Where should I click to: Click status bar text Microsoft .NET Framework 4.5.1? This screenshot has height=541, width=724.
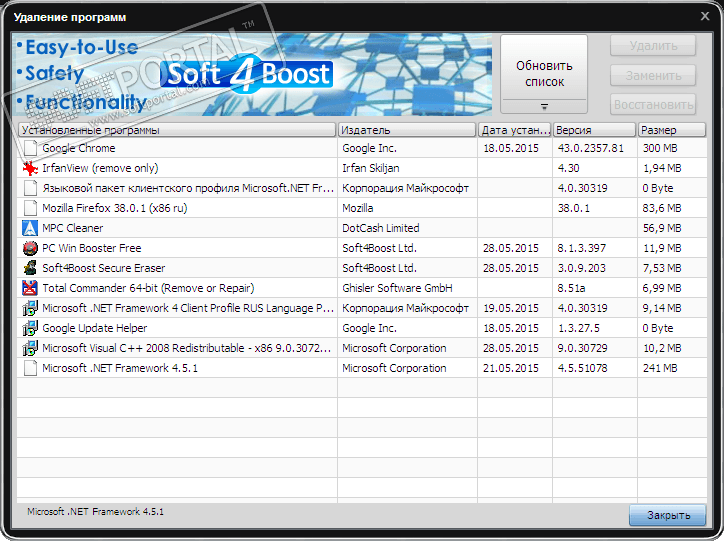95,511
